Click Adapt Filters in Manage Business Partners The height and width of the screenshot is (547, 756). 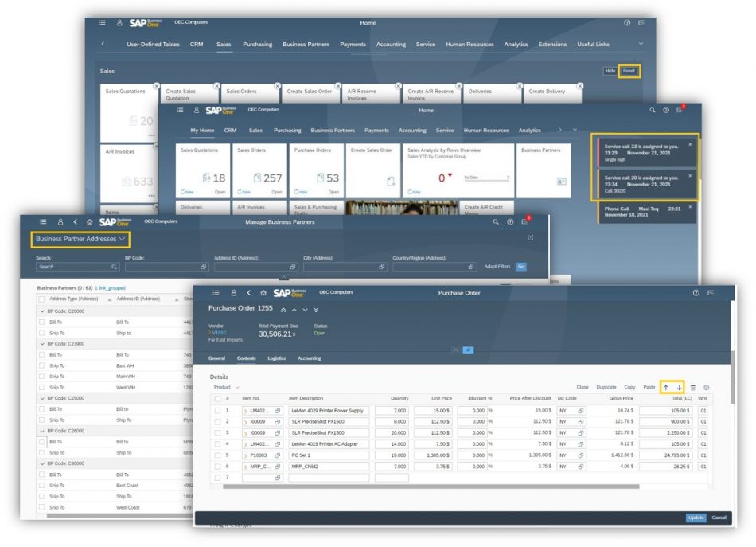pyautogui.click(x=497, y=267)
